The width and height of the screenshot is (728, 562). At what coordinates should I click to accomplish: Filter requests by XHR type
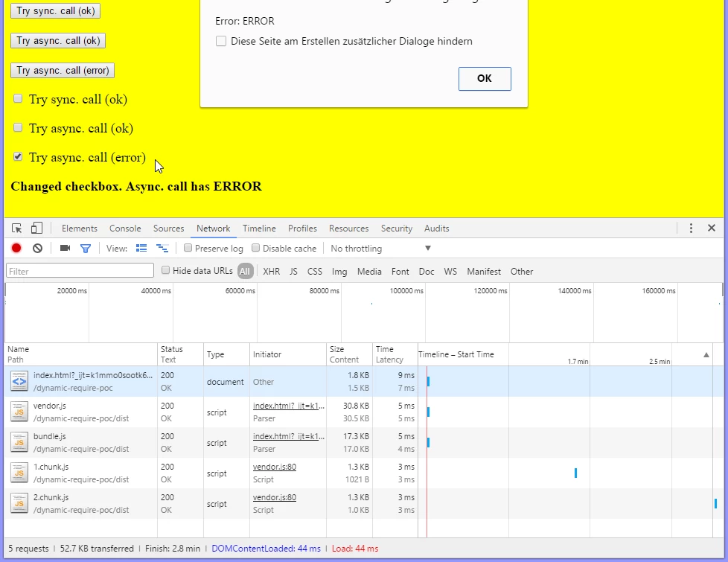point(271,272)
